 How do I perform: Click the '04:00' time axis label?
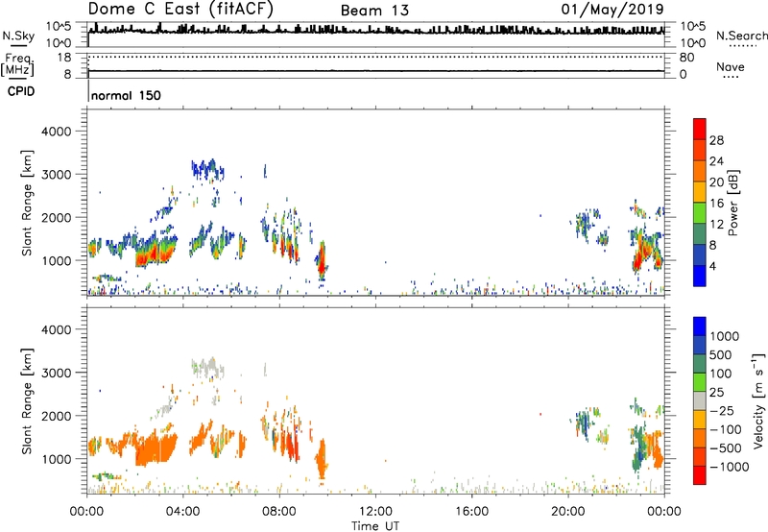(183, 512)
